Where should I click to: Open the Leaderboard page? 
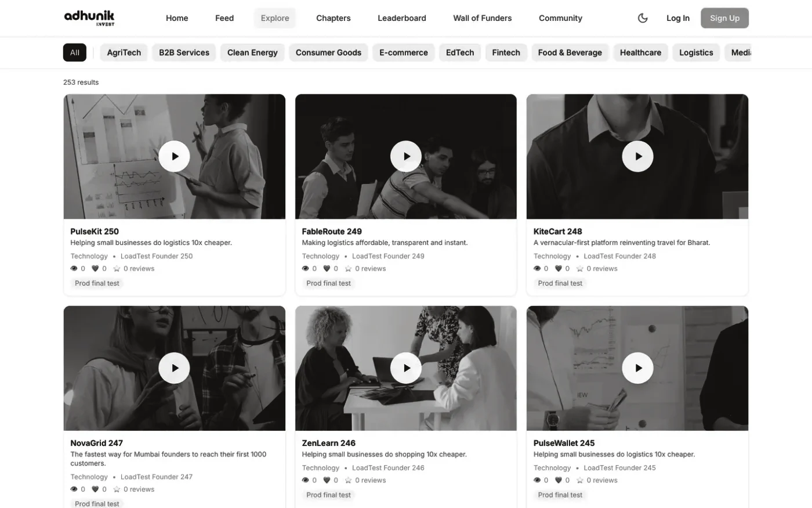pyautogui.click(x=402, y=18)
